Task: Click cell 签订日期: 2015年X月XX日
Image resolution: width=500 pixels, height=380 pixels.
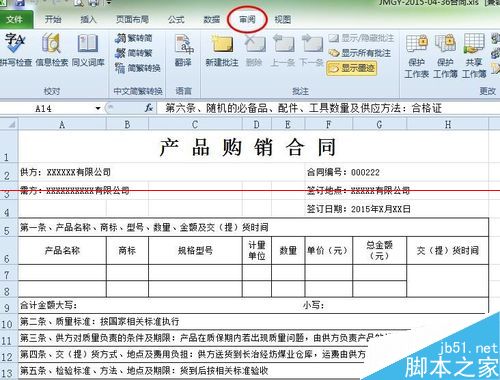Action: pos(358,209)
